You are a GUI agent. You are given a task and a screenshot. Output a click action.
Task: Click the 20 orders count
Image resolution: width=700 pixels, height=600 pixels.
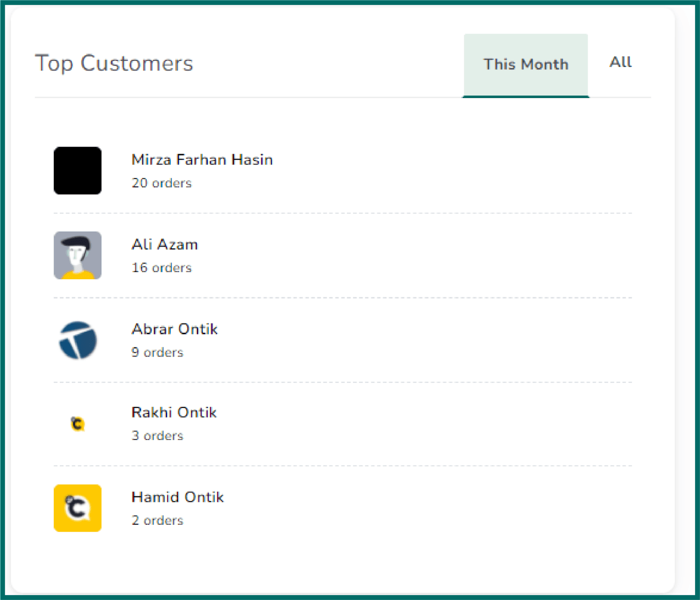[161, 183]
